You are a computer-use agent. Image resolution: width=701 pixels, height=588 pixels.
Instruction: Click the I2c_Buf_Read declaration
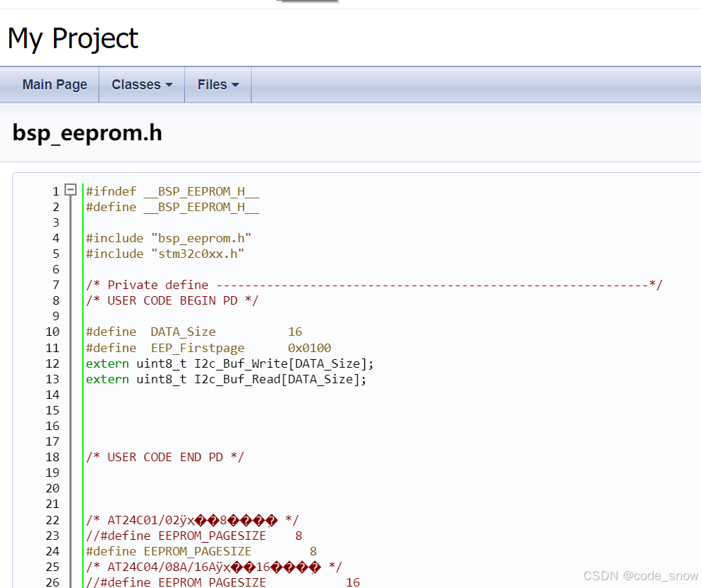pos(226,379)
